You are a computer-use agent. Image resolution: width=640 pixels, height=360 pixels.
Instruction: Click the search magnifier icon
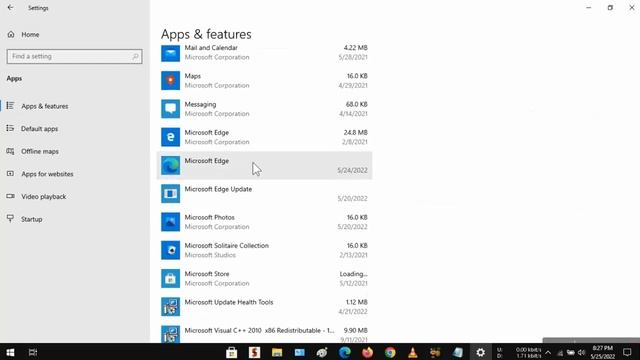[135, 56]
